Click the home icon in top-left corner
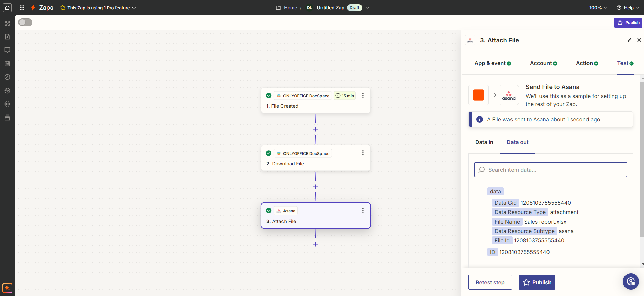 pyautogui.click(x=7, y=8)
